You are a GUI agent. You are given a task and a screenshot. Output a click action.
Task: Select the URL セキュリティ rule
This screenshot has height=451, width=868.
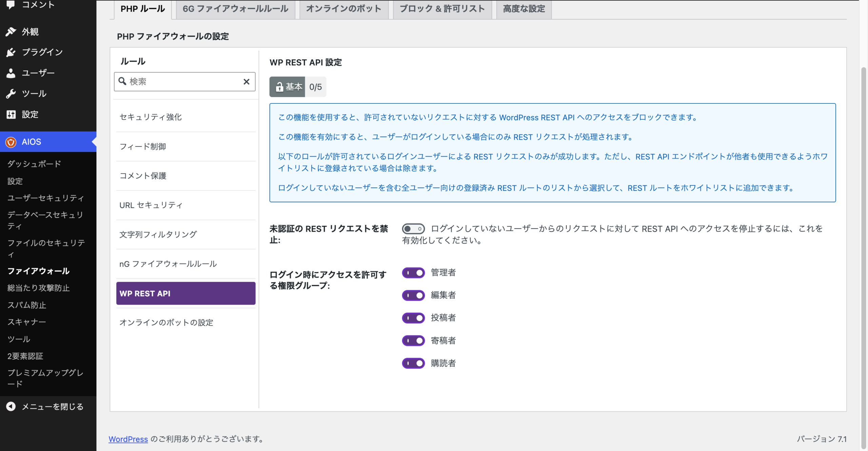[185, 205]
